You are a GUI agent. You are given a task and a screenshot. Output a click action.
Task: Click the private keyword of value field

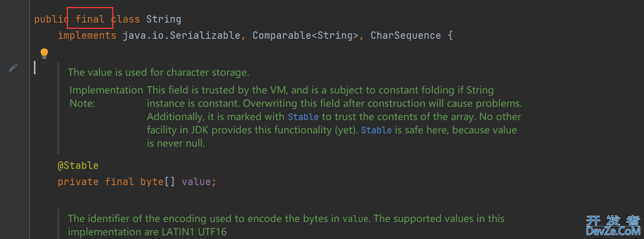(x=78, y=182)
